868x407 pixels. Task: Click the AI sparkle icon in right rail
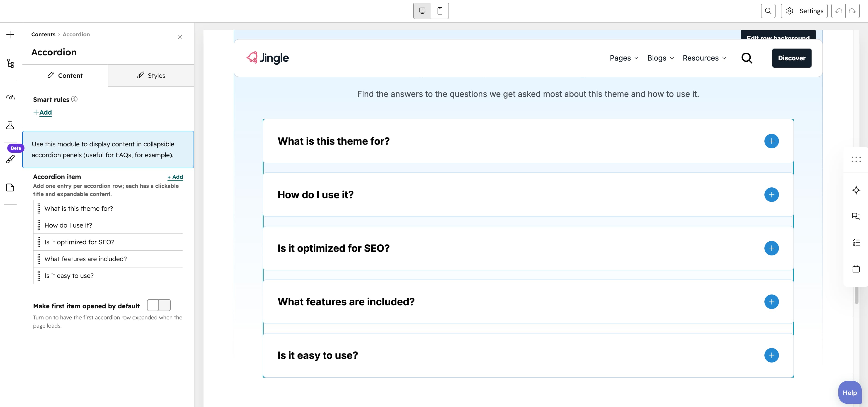(856, 190)
